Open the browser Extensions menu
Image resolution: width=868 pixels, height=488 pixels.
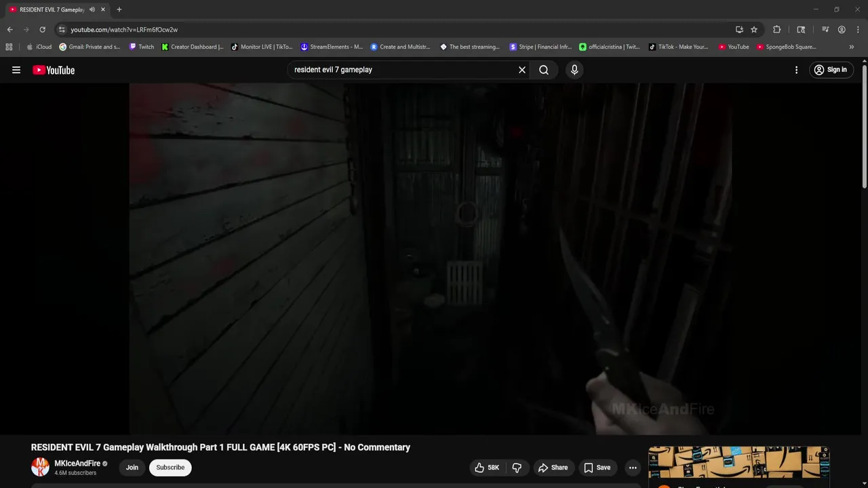[x=777, y=30]
